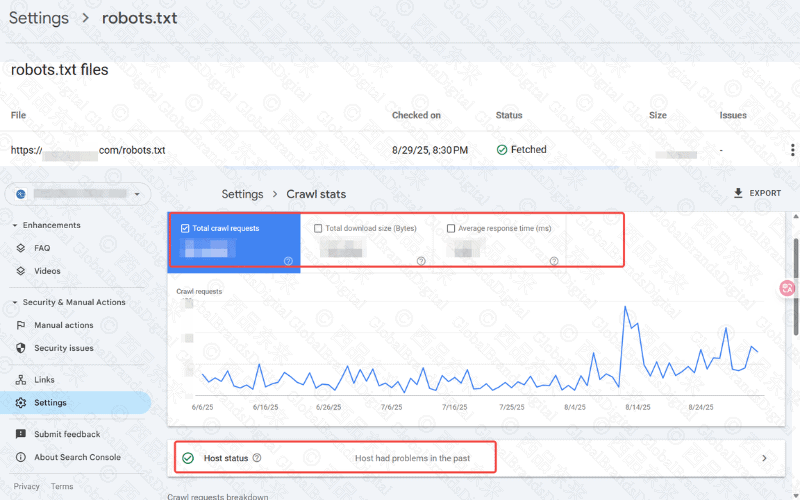Click the Settings breadcrumb above Crawl stats

point(242,194)
